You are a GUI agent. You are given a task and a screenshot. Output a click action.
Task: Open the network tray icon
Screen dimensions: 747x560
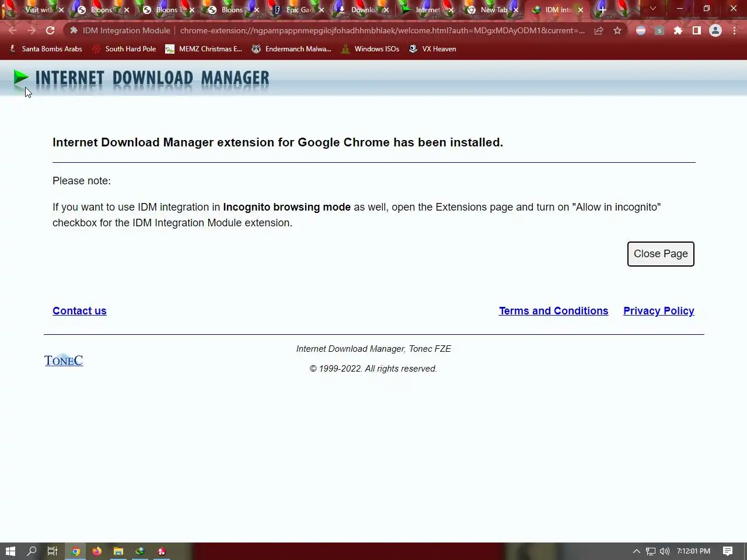pyautogui.click(x=650, y=551)
